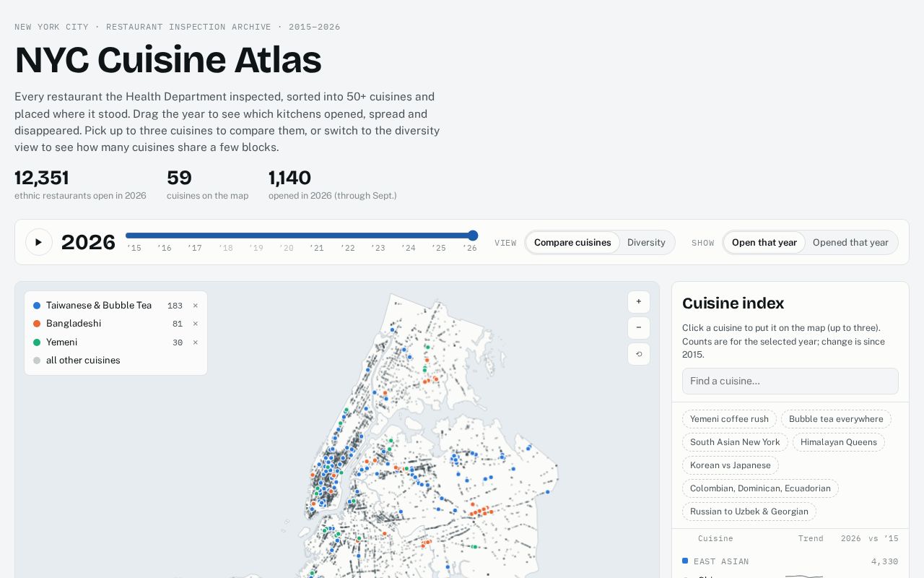Click the Cuisine index heading
924x578 pixels.
733,303
